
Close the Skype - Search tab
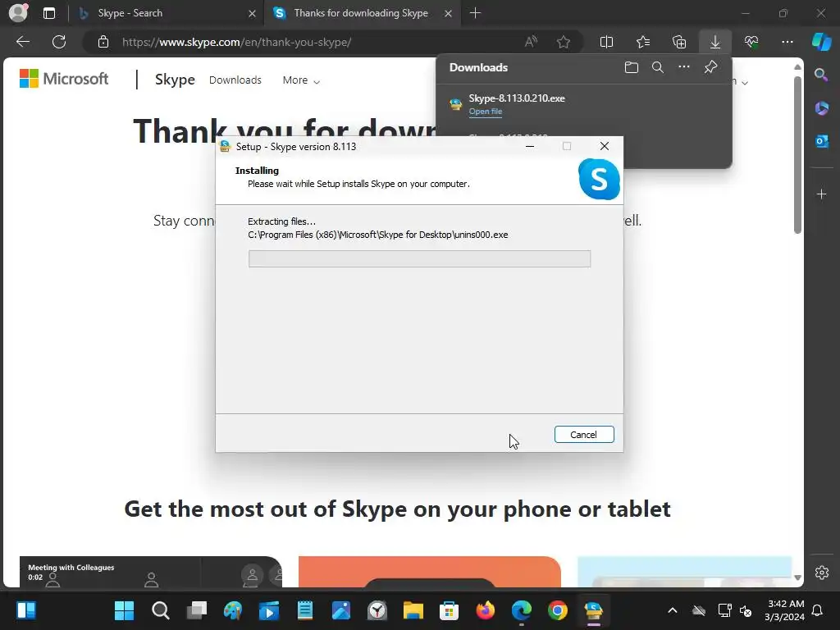pyautogui.click(x=253, y=14)
